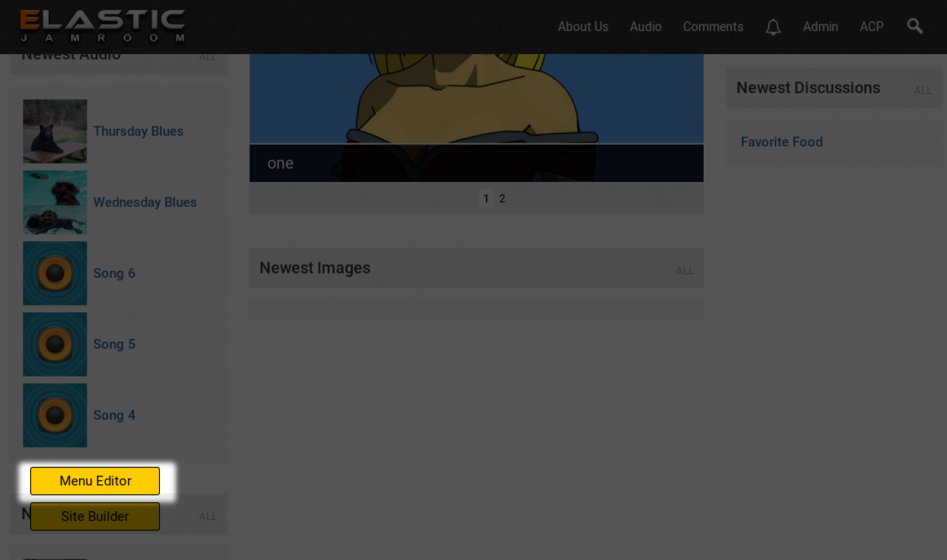Click the Elastic Jamroom logo
The height and width of the screenshot is (560, 947).
(x=103, y=27)
